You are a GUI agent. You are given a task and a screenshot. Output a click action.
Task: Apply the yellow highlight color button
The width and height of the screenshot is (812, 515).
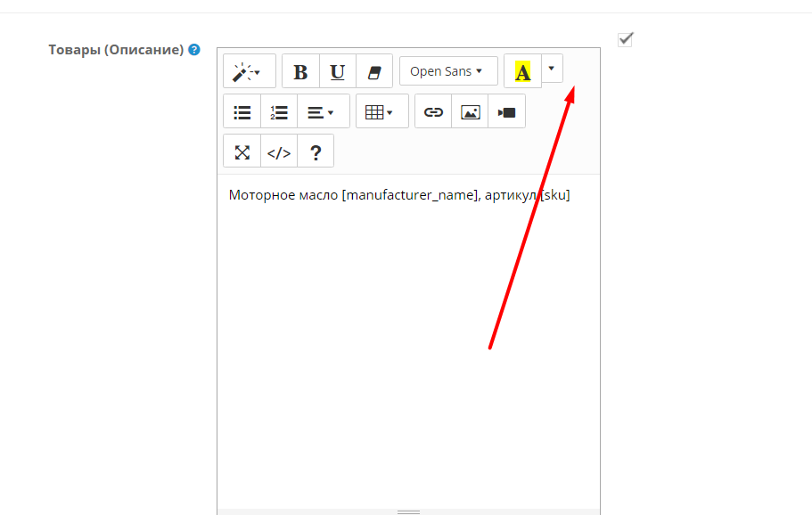pos(522,71)
